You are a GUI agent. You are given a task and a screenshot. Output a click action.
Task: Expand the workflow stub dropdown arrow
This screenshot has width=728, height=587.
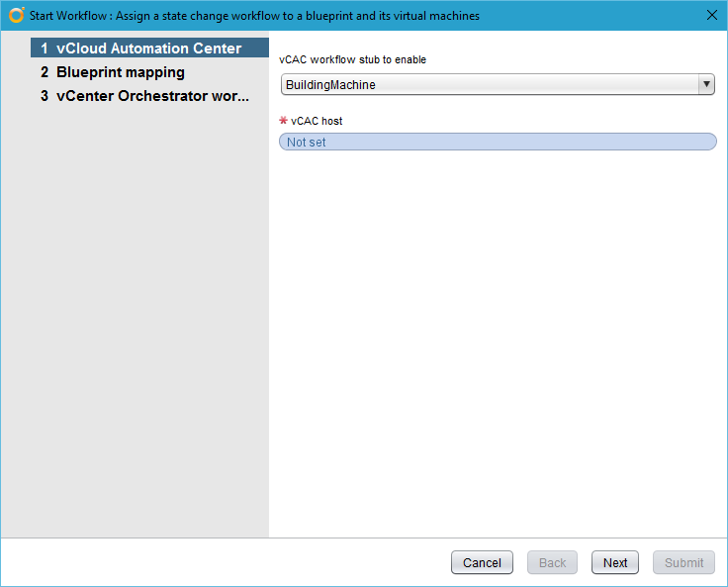click(x=706, y=84)
